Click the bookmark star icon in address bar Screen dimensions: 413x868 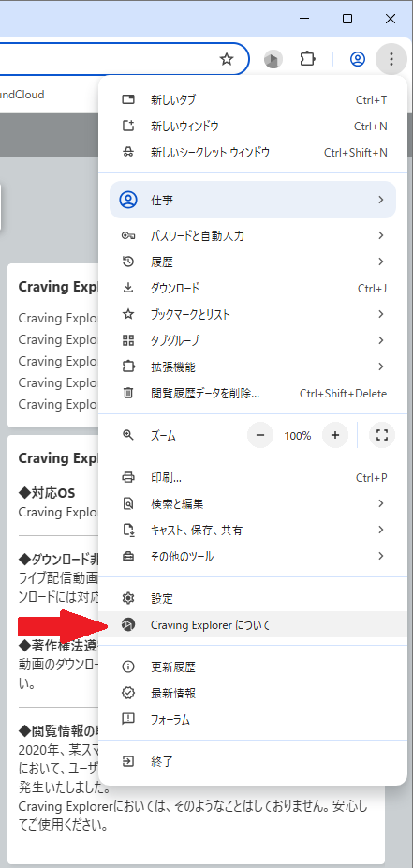coord(227,59)
